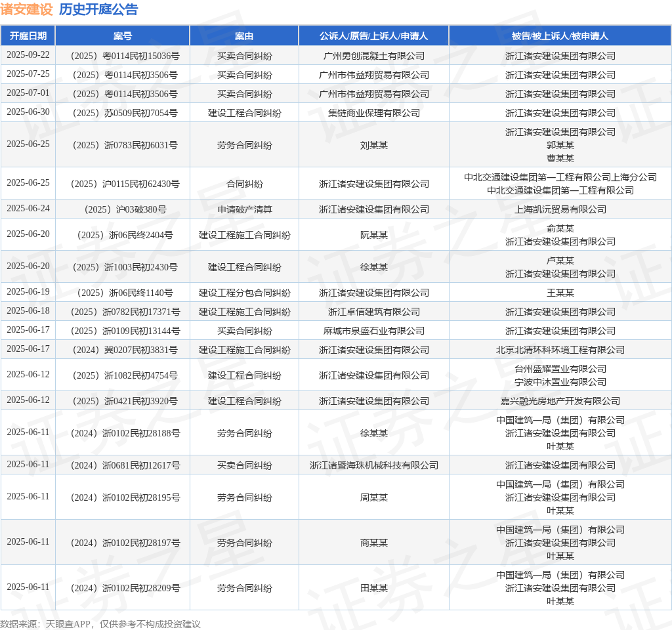Click case number （2025）浙0109民初13144号
This screenshot has width=672, height=630.
coord(123,331)
